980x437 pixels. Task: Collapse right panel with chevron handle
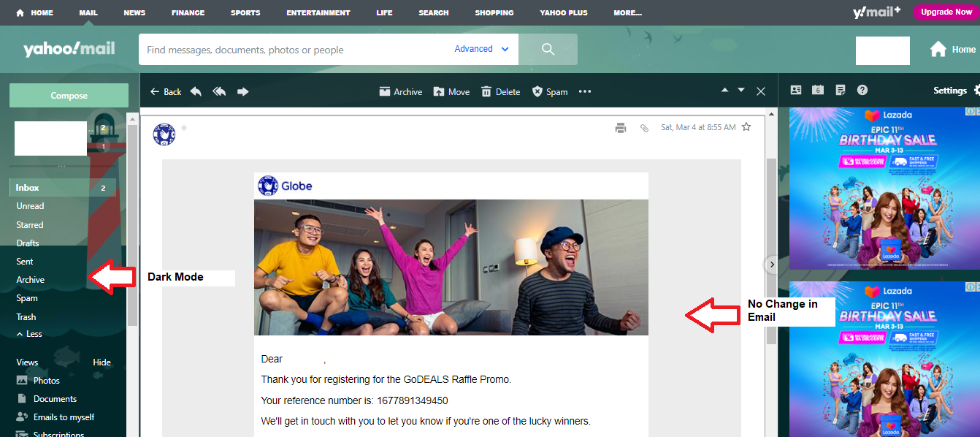coord(771,265)
